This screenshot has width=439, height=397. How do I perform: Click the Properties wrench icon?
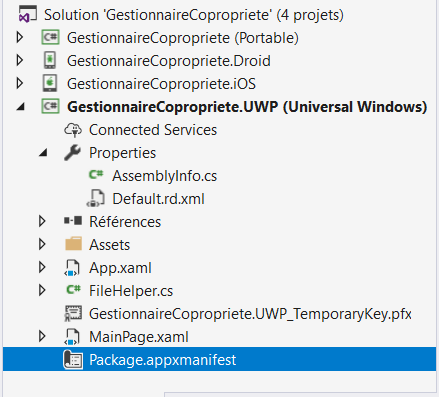point(73,153)
